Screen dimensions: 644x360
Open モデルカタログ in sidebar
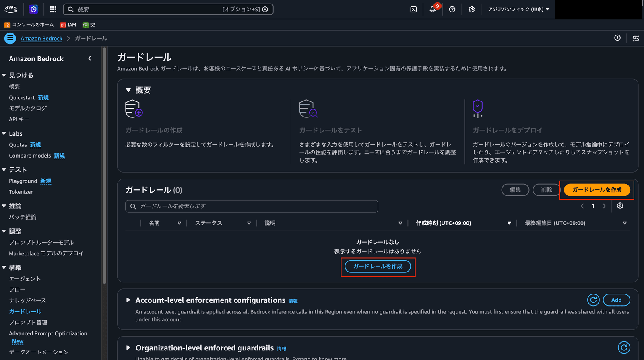pos(28,108)
